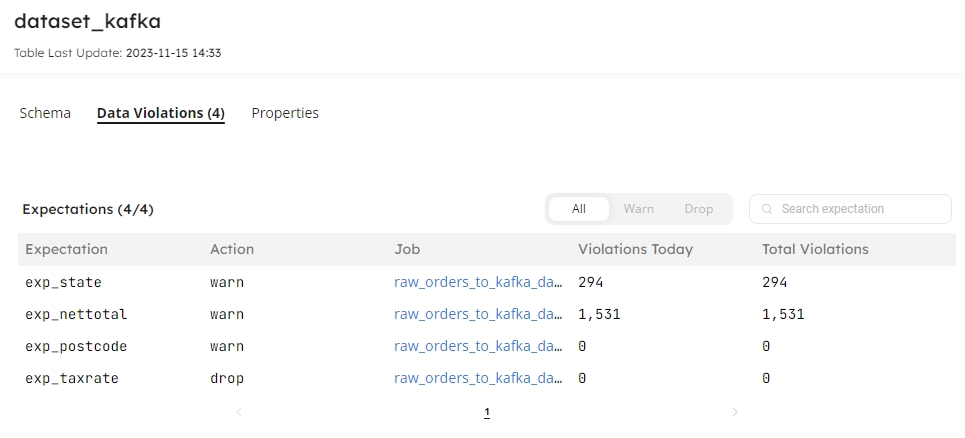Select the All filter toggle
The width and height of the screenshot is (965, 438).
click(x=579, y=209)
